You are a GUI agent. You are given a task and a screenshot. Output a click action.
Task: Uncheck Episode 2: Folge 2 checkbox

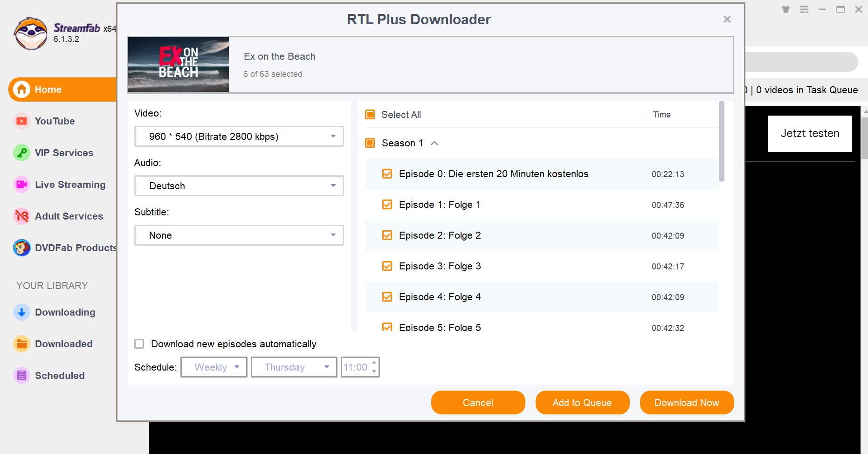point(387,235)
